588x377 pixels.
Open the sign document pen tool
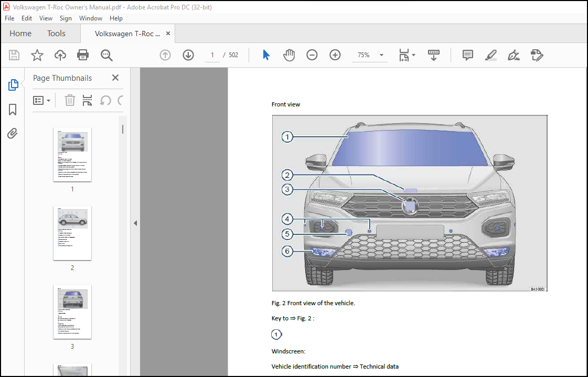coord(514,55)
